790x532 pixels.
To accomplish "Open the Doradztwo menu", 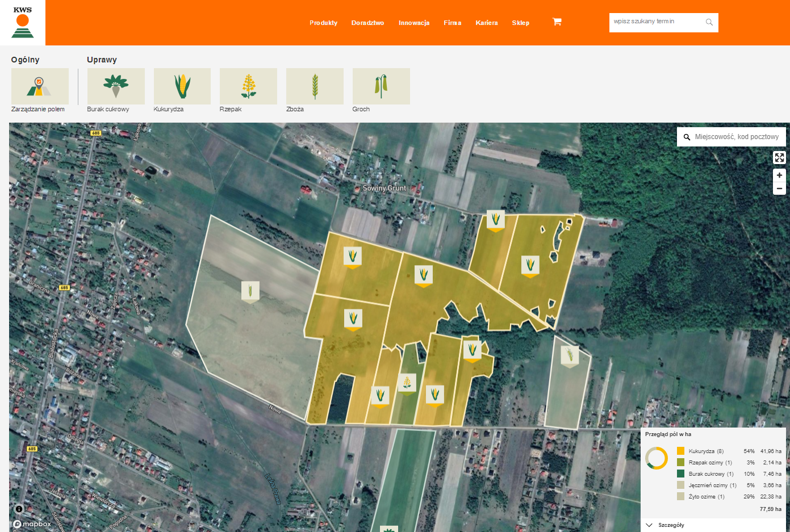I will (367, 23).
